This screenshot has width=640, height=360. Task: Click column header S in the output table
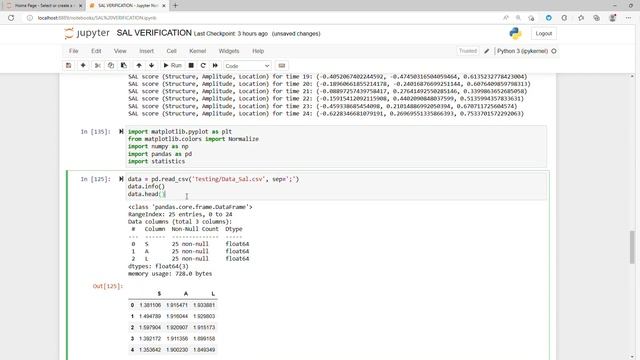coord(159,294)
